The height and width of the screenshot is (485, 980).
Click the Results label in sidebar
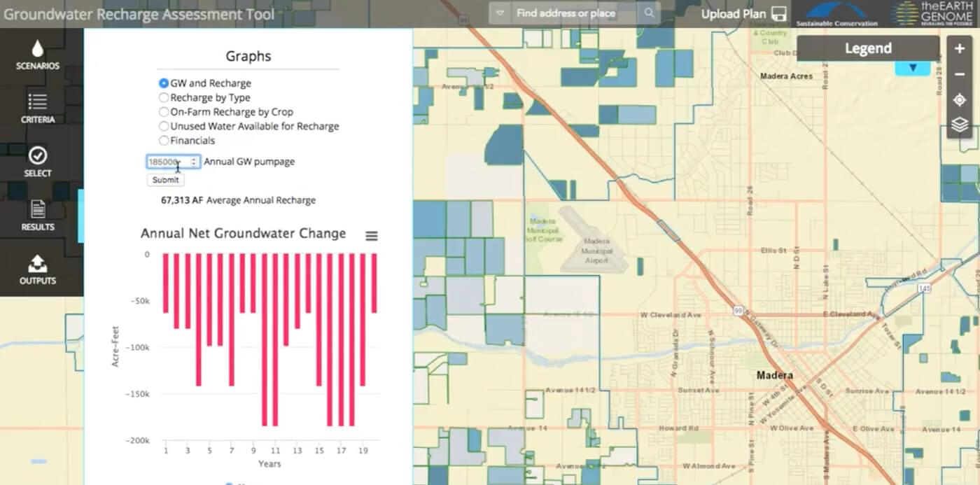click(x=38, y=227)
